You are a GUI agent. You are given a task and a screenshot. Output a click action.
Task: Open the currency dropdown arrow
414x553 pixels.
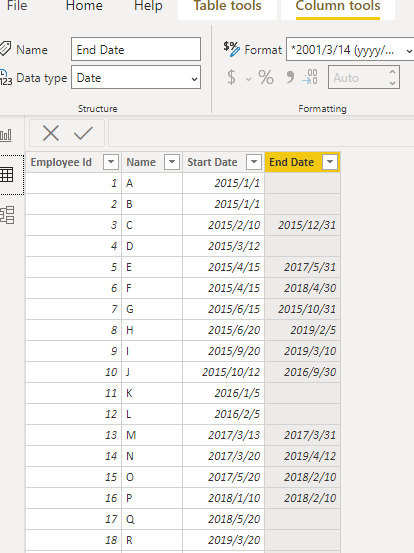(249, 79)
